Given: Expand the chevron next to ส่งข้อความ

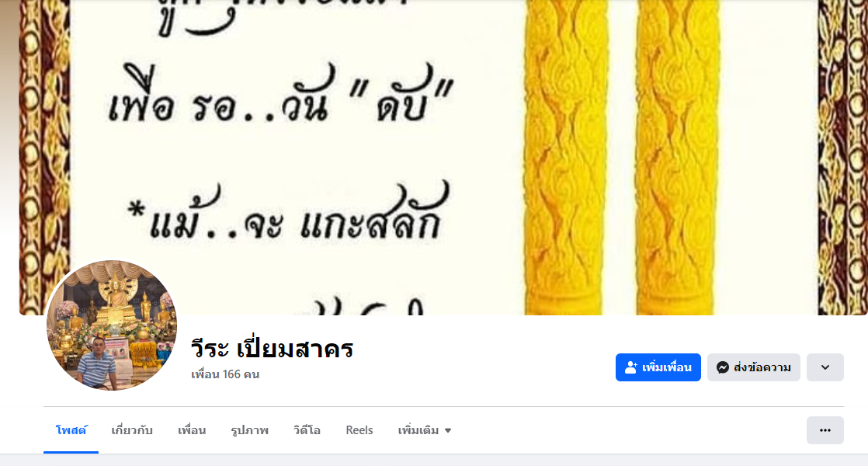Looking at the screenshot, I should pos(825,367).
